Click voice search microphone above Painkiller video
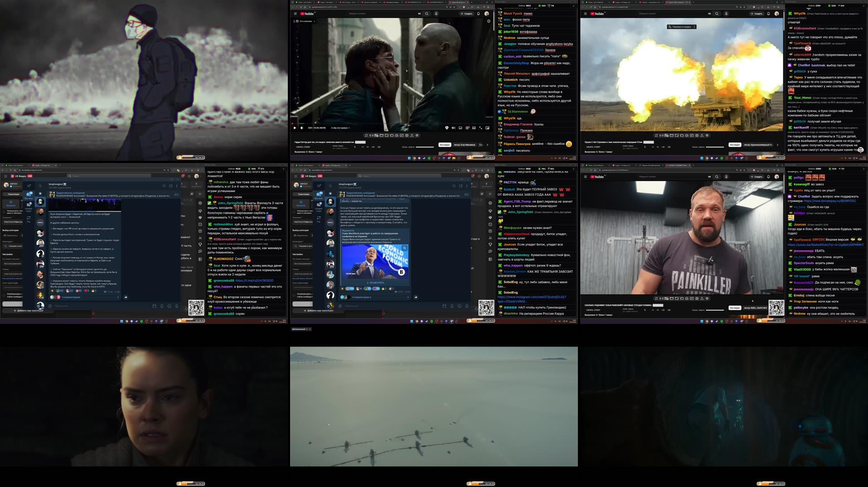868x487 pixels. click(x=726, y=177)
